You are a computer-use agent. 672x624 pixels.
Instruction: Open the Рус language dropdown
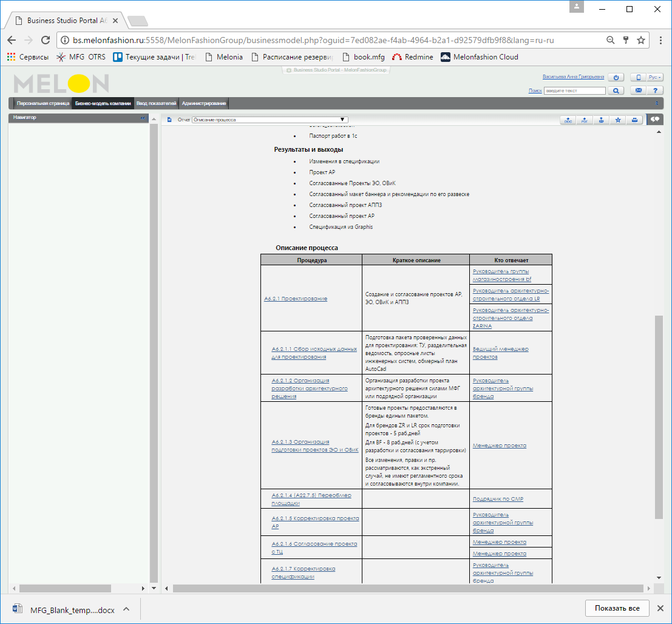point(654,78)
